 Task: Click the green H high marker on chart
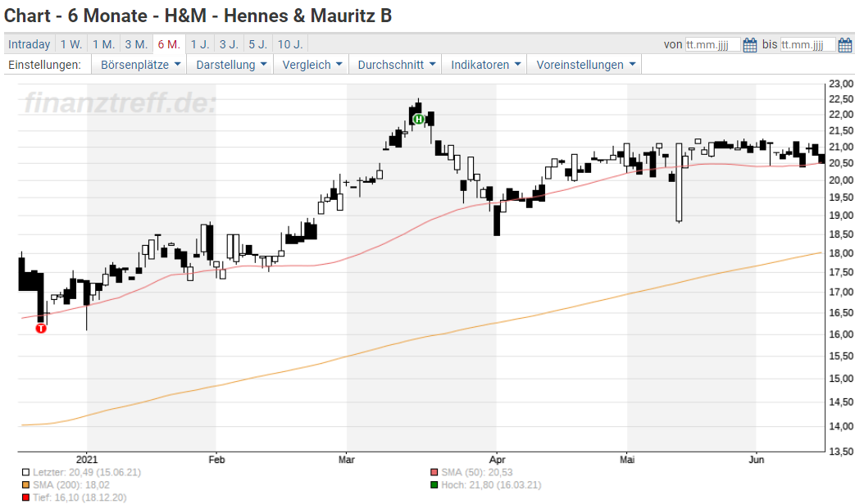tap(418, 120)
